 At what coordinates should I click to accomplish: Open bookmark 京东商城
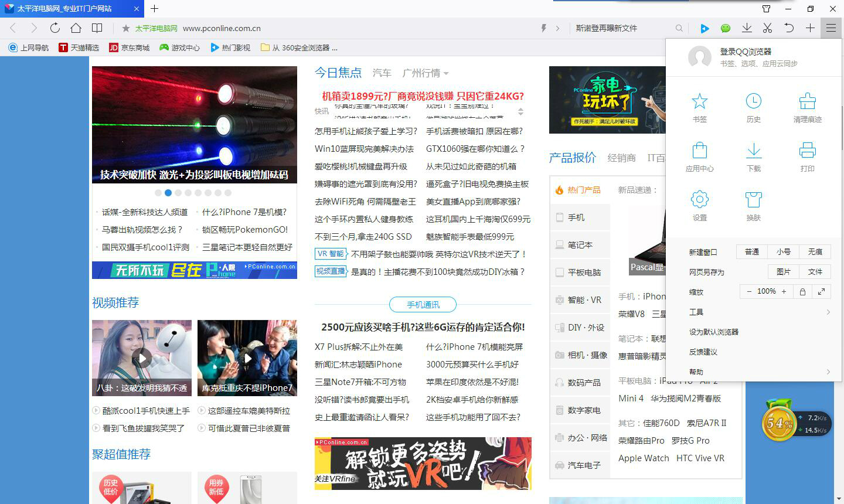(x=130, y=47)
